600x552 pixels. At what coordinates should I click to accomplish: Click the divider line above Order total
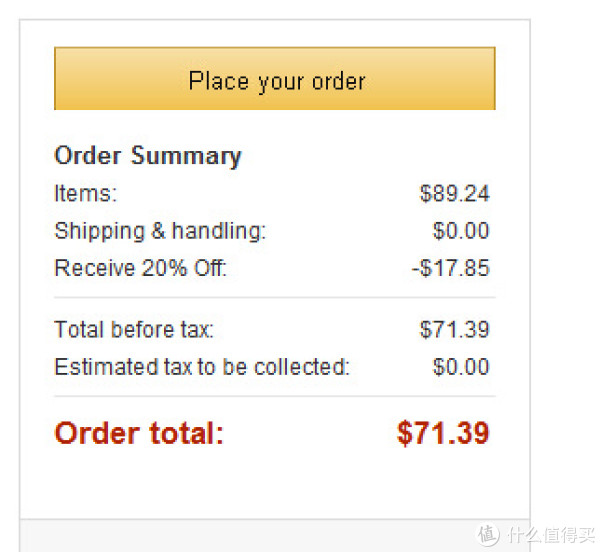click(275, 396)
